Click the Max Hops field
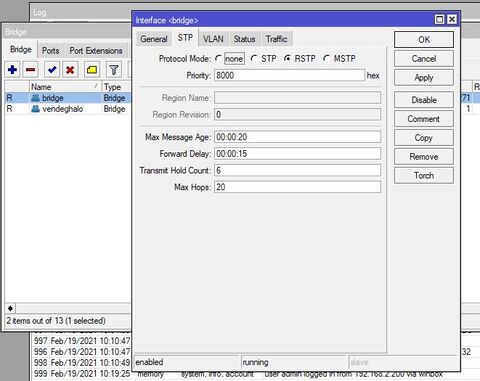The image size is (480, 381). [x=297, y=187]
